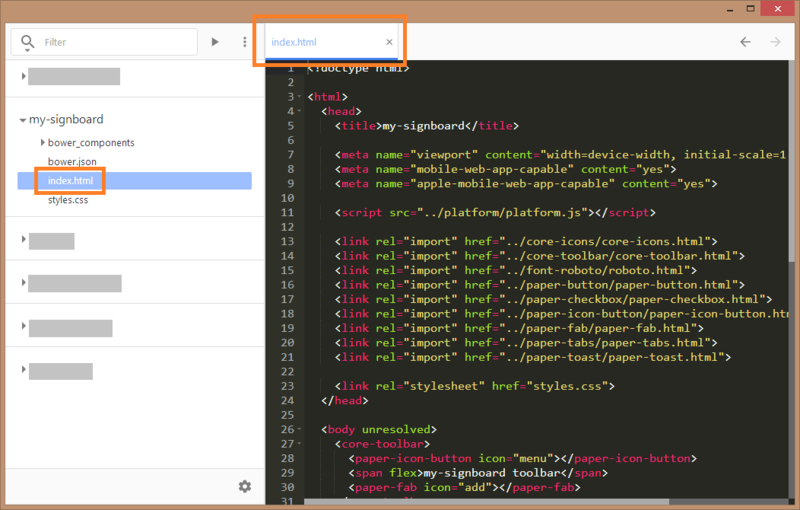This screenshot has height=510, width=800.
Task: Run the project with play button
Action: pos(215,42)
